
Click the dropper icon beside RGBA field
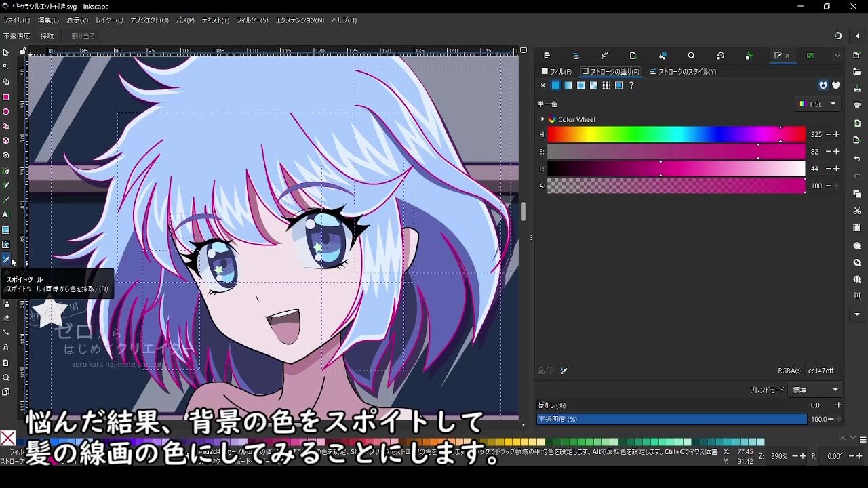(x=564, y=371)
